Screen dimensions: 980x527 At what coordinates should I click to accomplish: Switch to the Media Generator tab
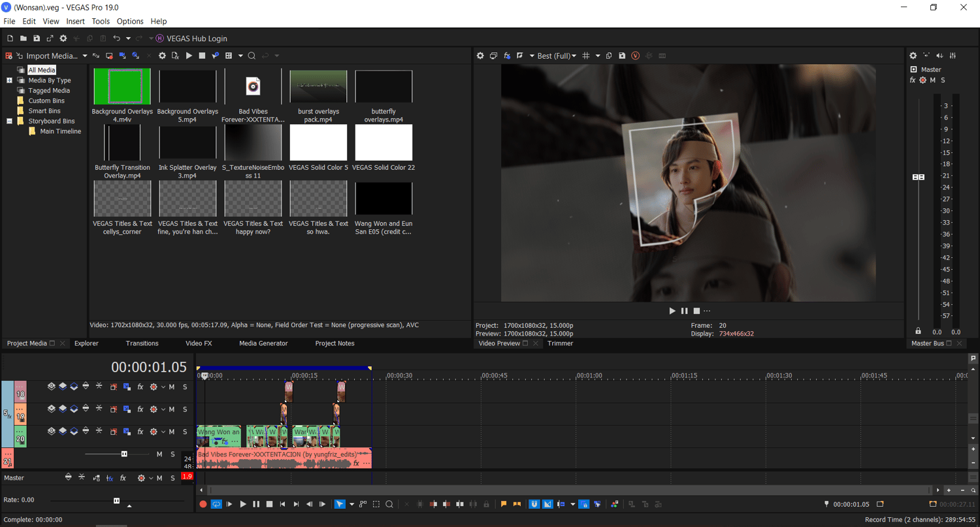tap(263, 343)
